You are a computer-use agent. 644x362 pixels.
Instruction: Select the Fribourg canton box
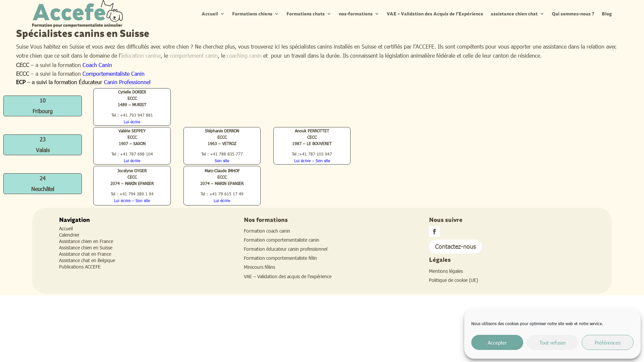(43, 106)
